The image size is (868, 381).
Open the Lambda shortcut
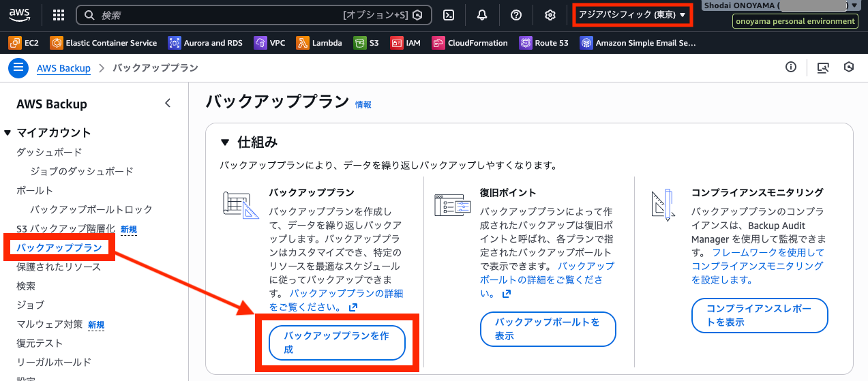point(319,43)
